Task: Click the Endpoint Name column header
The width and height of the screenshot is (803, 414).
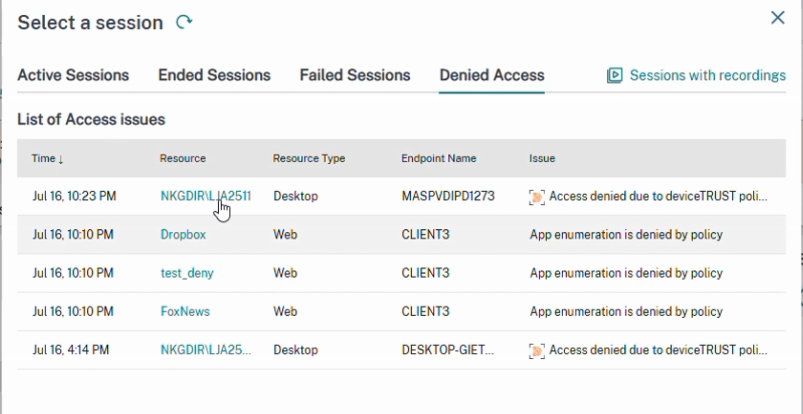Action: coord(439,158)
